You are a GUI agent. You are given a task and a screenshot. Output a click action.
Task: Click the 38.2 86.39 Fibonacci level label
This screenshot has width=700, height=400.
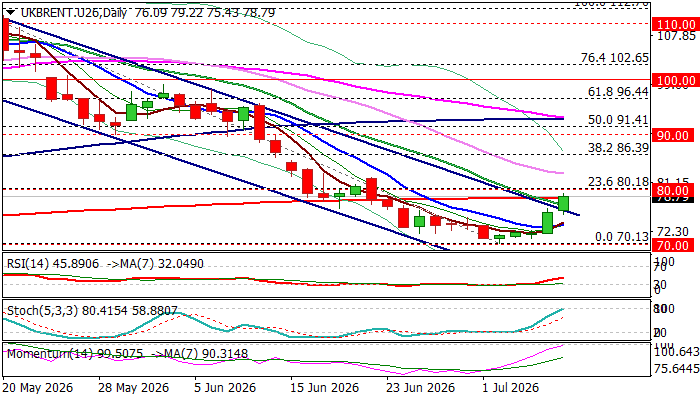tap(618, 148)
